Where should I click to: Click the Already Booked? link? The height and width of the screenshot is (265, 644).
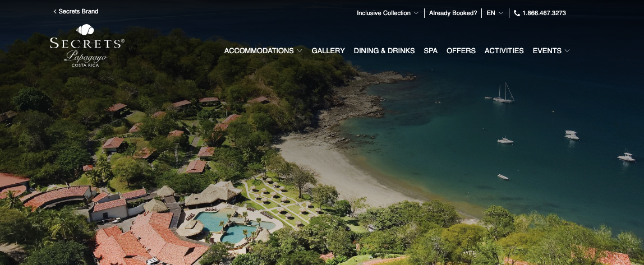pyautogui.click(x=453, y=13)
